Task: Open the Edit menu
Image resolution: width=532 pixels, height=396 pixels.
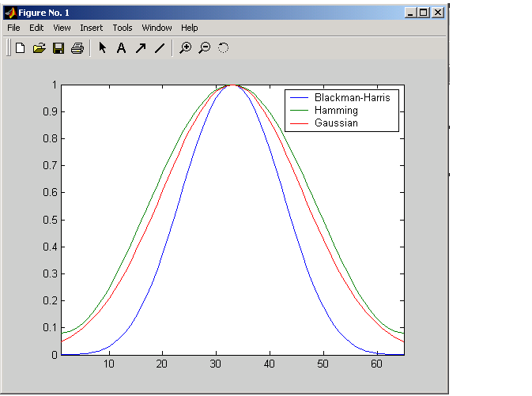Action: coord(36,28)
